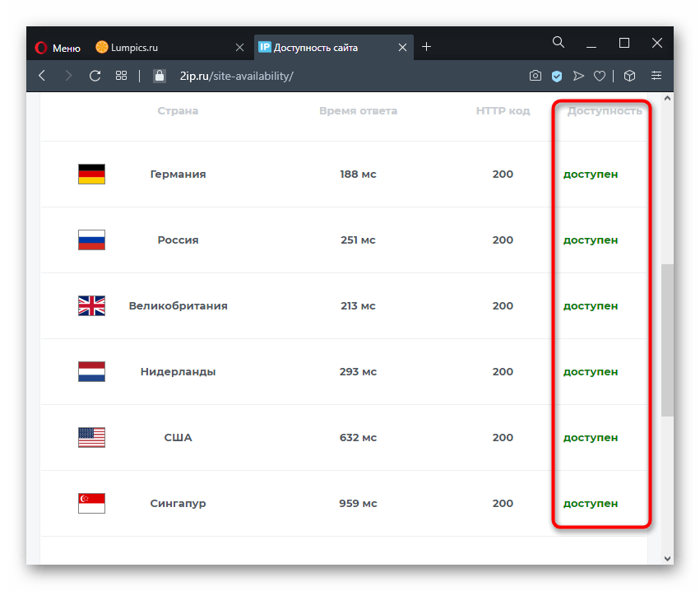
Task: Click the Страна column header
Action: pos(178,111)
